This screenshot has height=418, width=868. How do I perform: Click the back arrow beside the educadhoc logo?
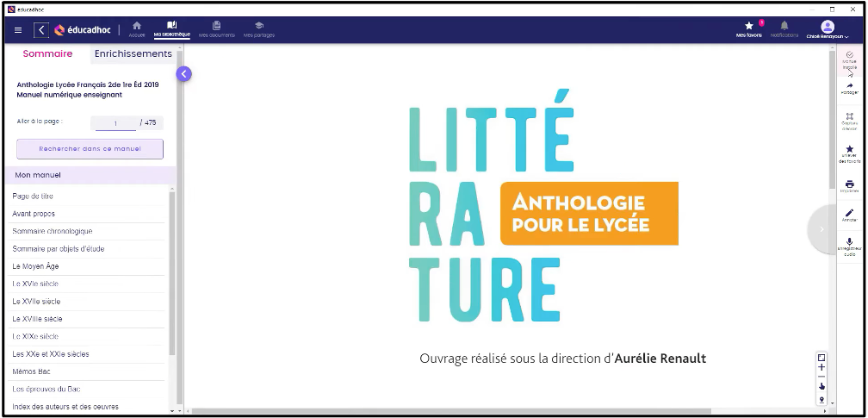click(41, 30)
